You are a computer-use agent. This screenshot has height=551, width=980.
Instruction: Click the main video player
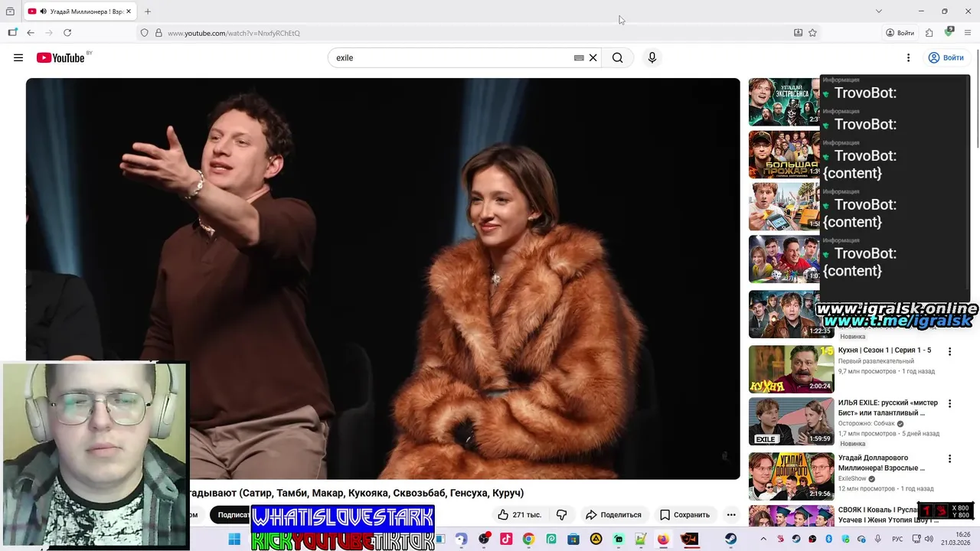[383, 279]
